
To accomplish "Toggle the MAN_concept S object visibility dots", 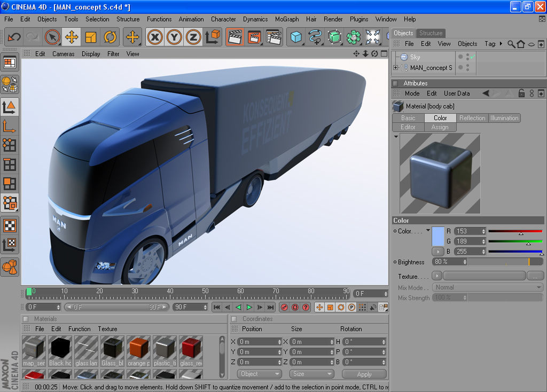I will click(467, 67).
